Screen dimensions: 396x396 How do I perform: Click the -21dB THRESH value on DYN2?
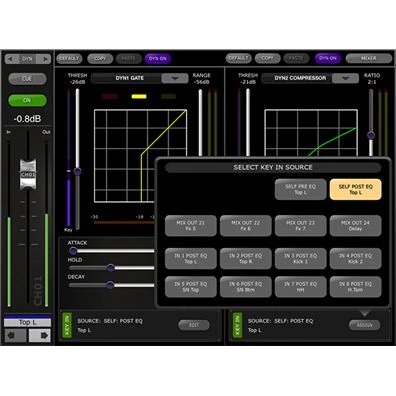click(248, 82)
